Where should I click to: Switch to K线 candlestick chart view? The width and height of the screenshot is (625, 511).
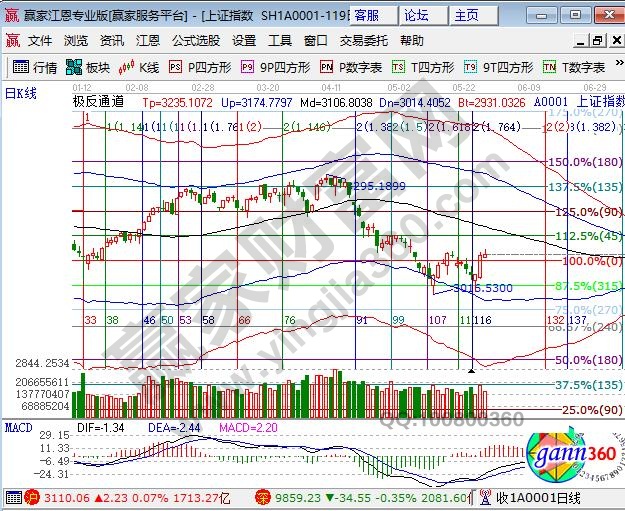tap(139, 67)
